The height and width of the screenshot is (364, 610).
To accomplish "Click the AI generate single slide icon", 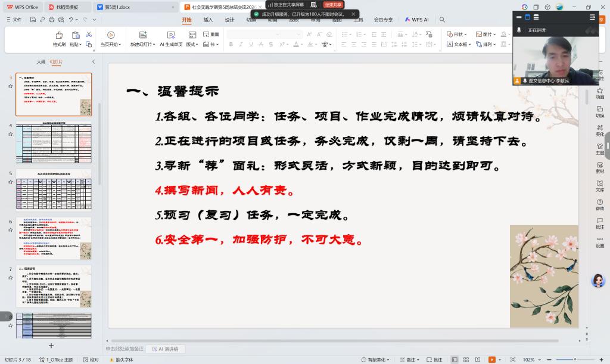I will tap(170, 36).
